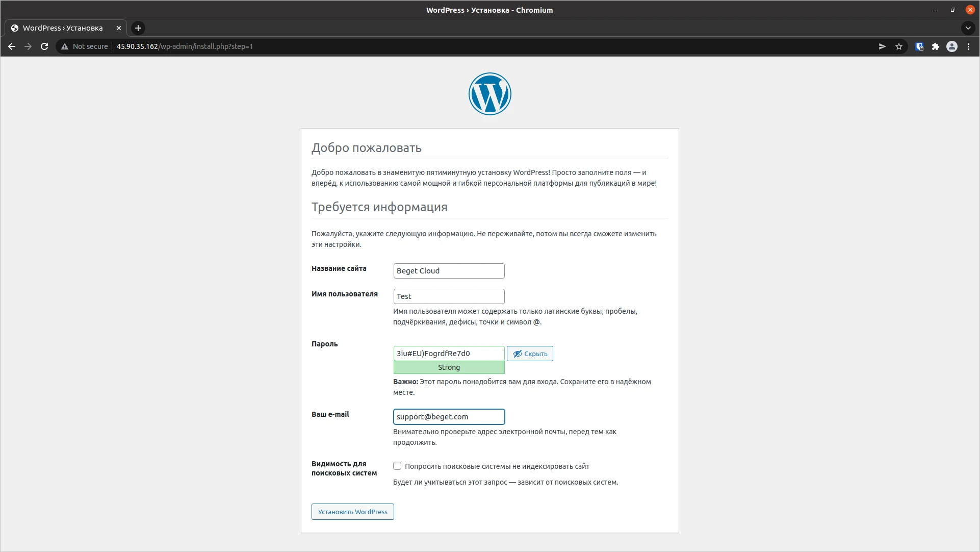Click the WordPress logo at top
Viewport: 980px width, 552px height.
(x=489, y=94)
